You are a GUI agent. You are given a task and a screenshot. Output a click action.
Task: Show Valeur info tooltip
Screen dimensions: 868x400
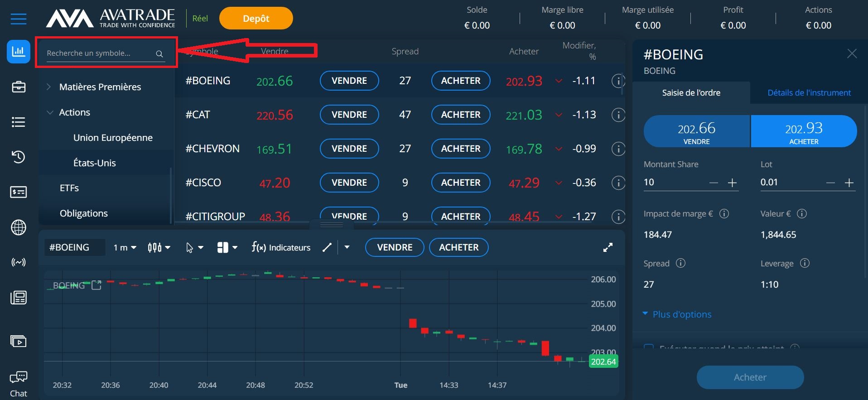click(x=802, y=213)
